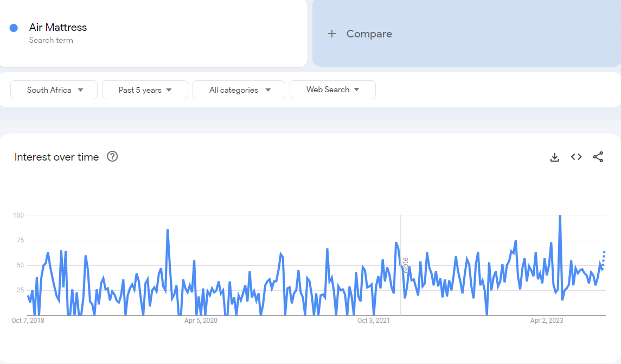Open the help icon beside Interest over time
This screenshot has width=621, height=364.
pyautogui.click(x=112, y=156)
